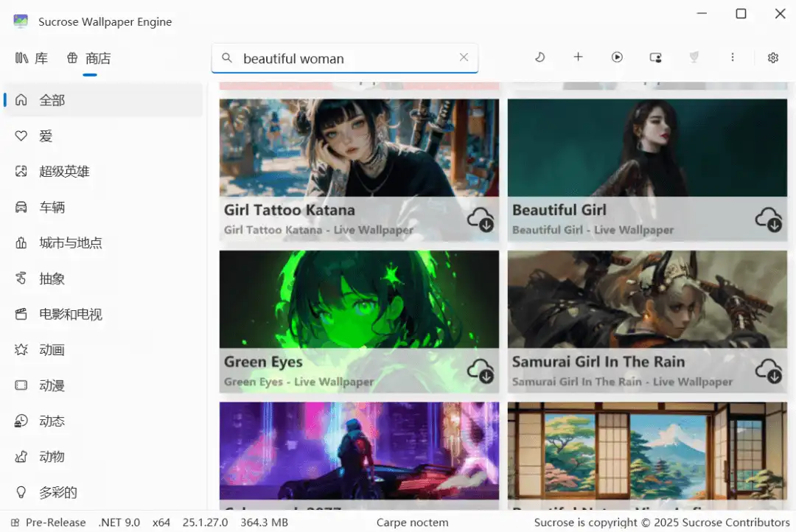Open the settings gear icon
Image resolution: width=796 pixels, height=532 pixels.
tap(773, 57)
